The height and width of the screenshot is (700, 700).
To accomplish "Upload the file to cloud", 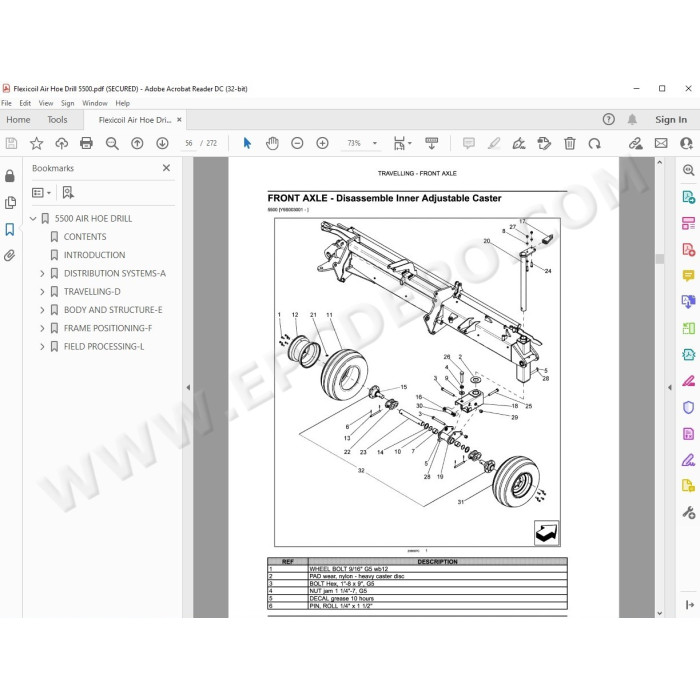I will pyautogui.click(x=62, y=143).
